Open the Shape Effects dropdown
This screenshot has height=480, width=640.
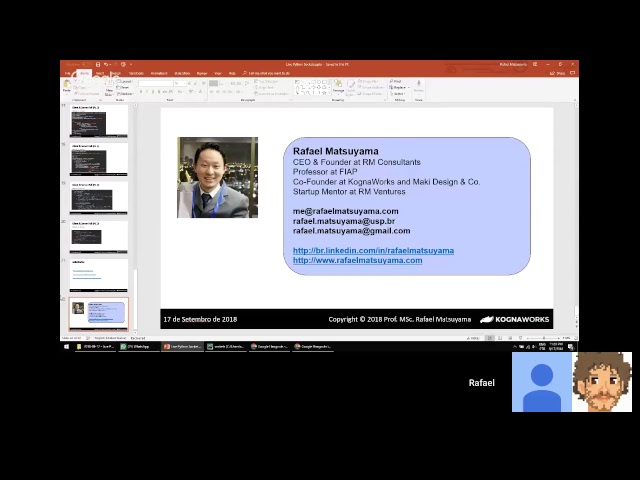(371, 93)
